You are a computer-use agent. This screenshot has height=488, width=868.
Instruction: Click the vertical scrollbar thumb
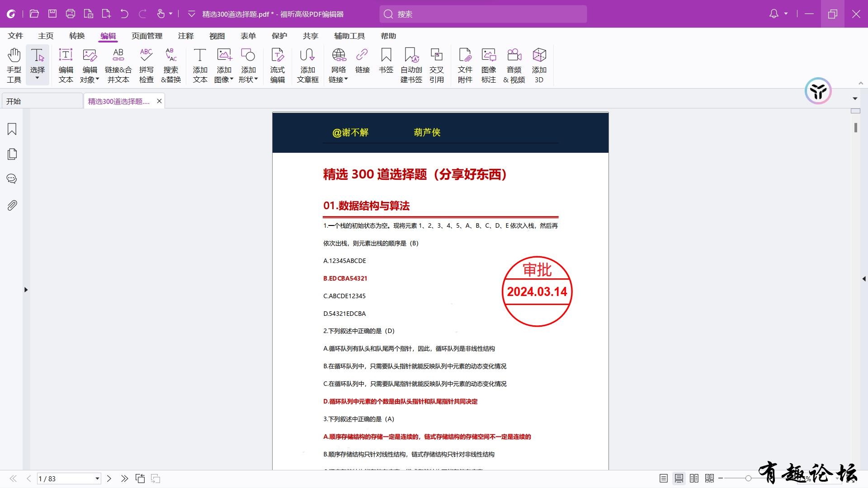[856, 127]
